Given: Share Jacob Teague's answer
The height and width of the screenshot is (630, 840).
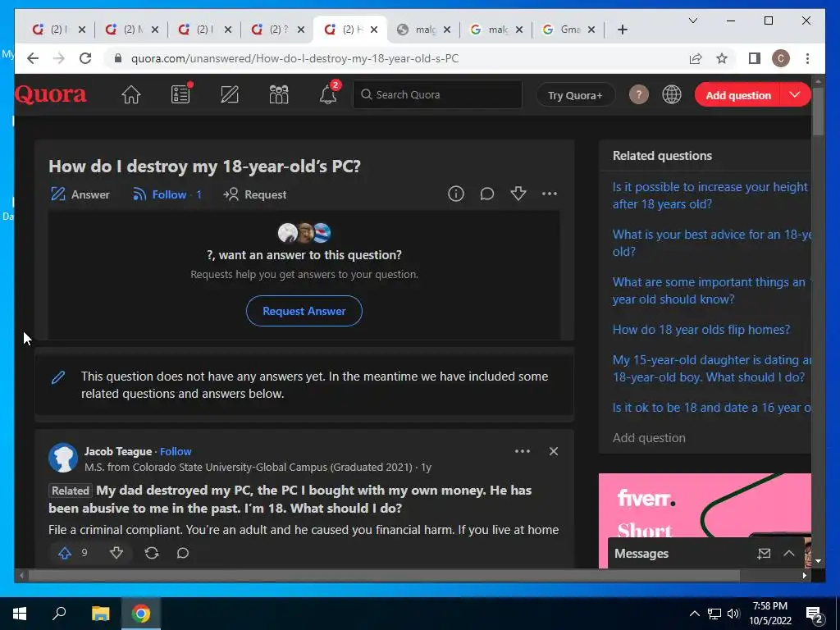Looking at the screenshot, I should click(152, 553).
